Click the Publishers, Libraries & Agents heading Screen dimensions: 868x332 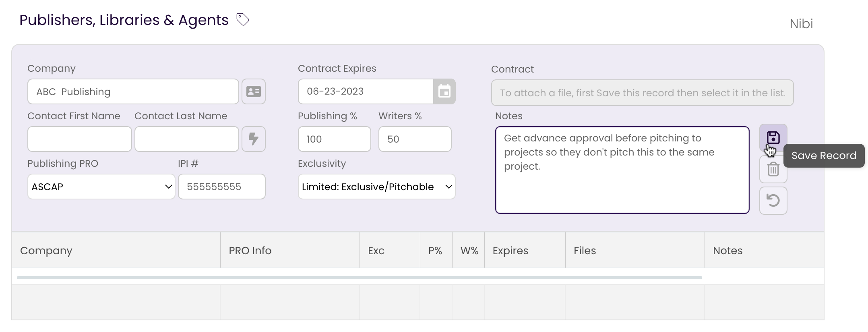pyautogui.click(x=124, y=20)
